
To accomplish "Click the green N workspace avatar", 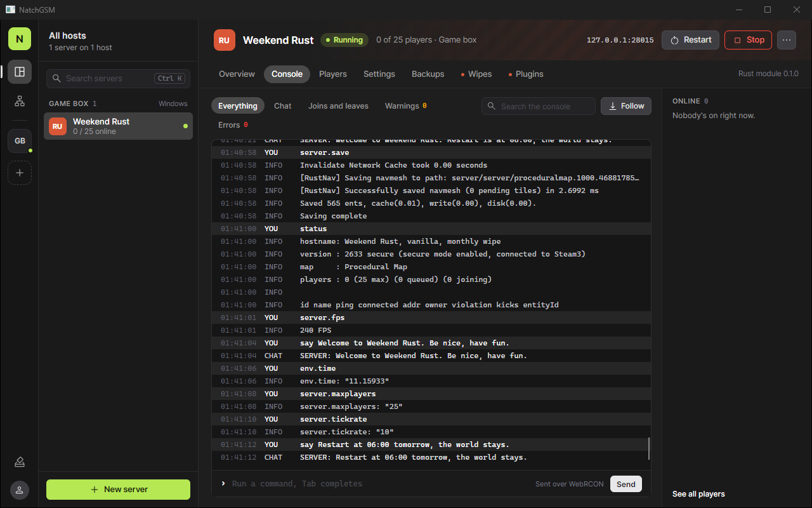I will tap(20, 39).
